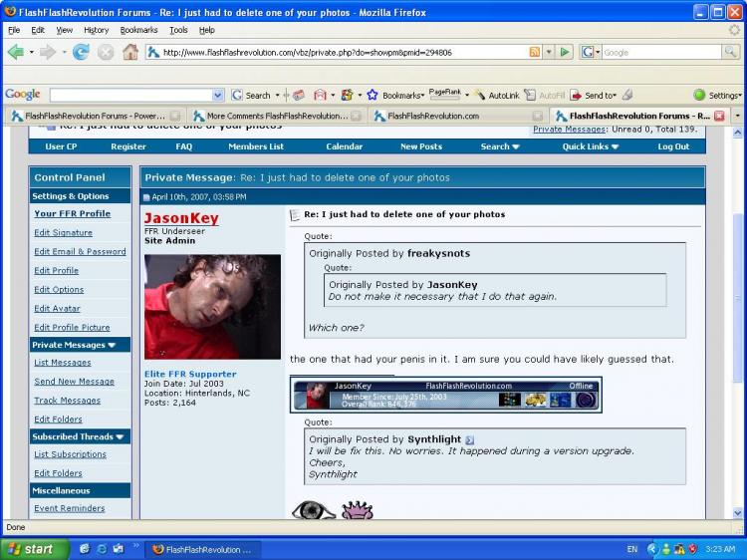Go to the Home page icon
This screenshot has width=747, height=560.
point(130,52)
